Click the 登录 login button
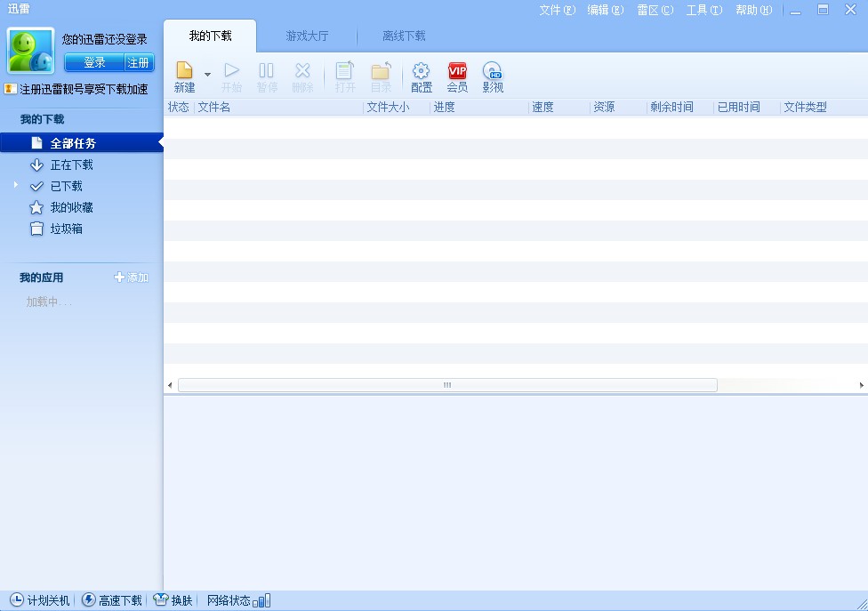The height and width of the screenshot is (611, 868). pos(94,62)
